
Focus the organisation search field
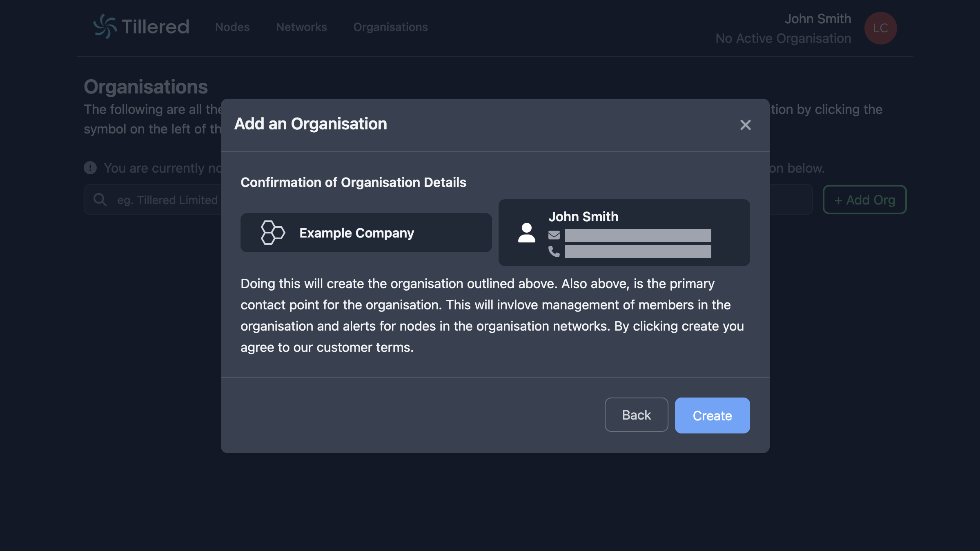pyautogui.click(x=167, y=200)
